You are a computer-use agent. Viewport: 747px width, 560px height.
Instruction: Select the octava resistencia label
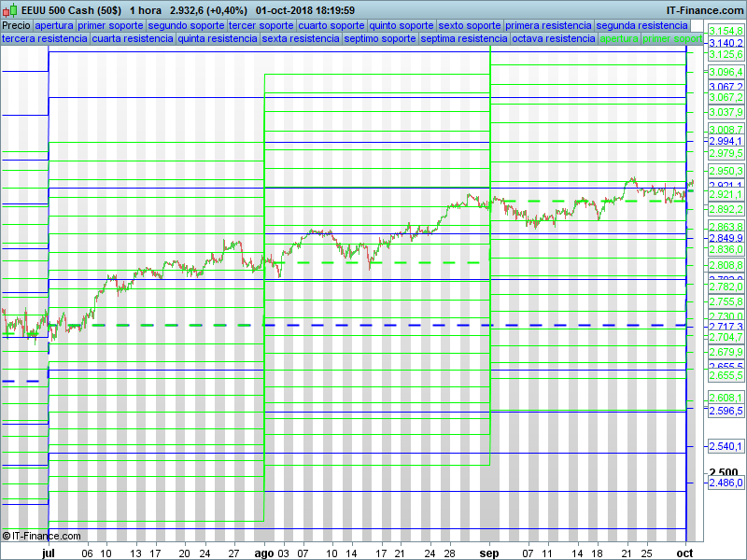click(554, 38)
